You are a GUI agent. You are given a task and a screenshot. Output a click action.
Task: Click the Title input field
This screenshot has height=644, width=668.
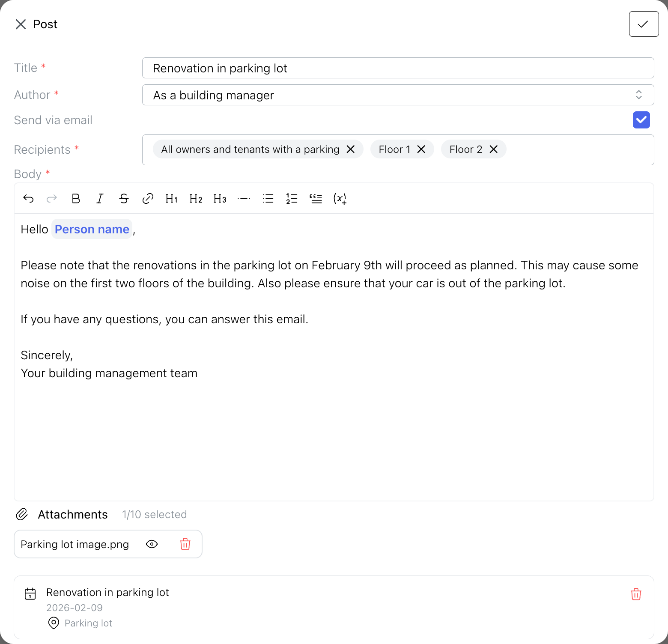[398, 68]
